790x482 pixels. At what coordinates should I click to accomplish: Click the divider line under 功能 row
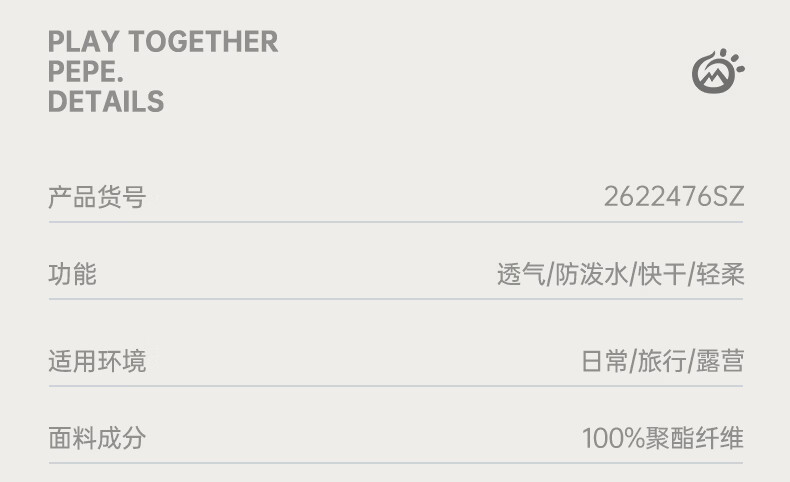(396, 298)
